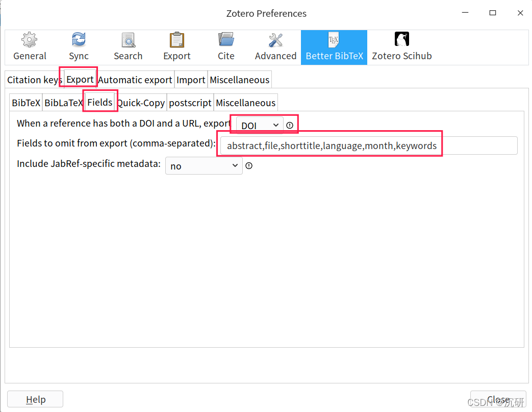Viewport: 532px width, 412px height.
Task: Open the Advanced preferences pane
Action: pyautogui.click(x=275, y=47)
